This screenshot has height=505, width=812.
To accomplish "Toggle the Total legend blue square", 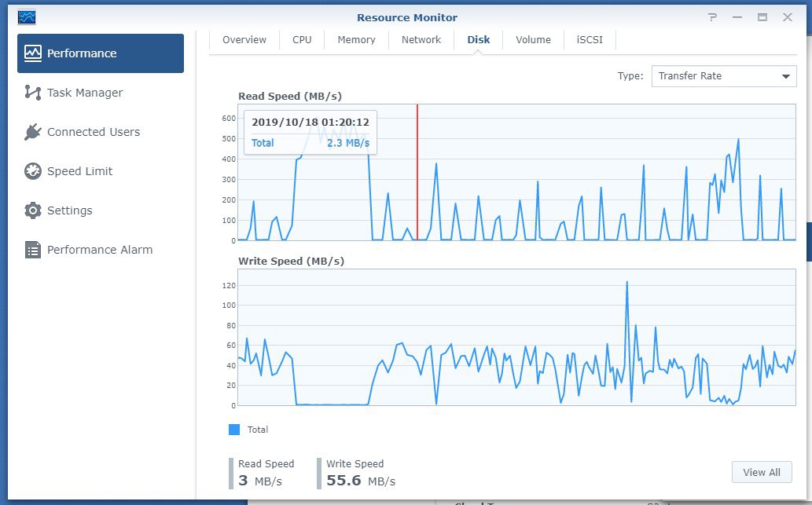I will (x=234, y=430).
